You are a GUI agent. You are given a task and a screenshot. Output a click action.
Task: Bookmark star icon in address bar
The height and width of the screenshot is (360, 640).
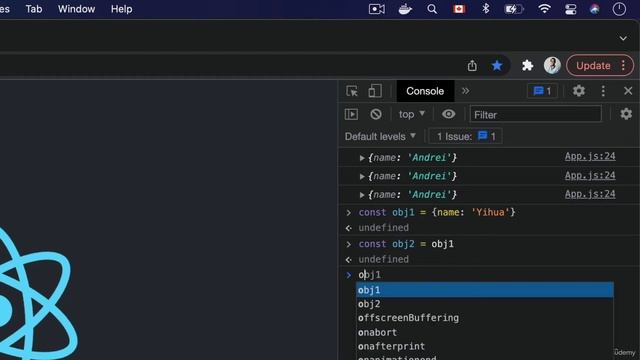(497, 65)
